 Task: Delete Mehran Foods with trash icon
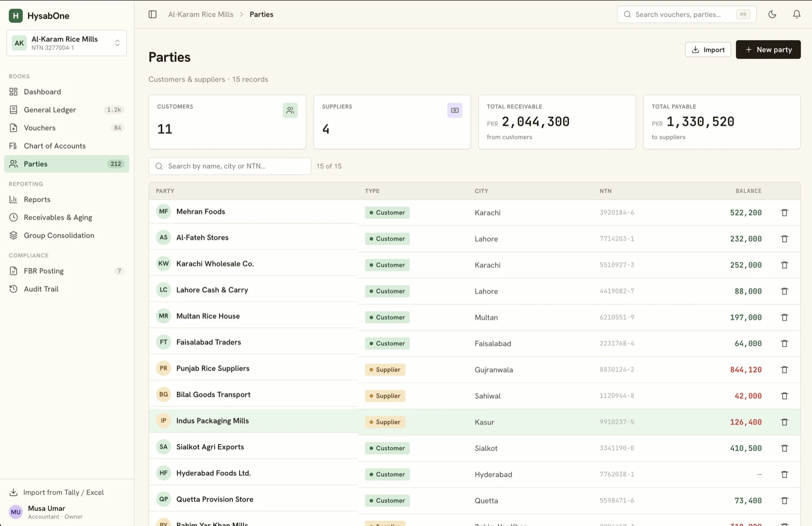[784, 212]
